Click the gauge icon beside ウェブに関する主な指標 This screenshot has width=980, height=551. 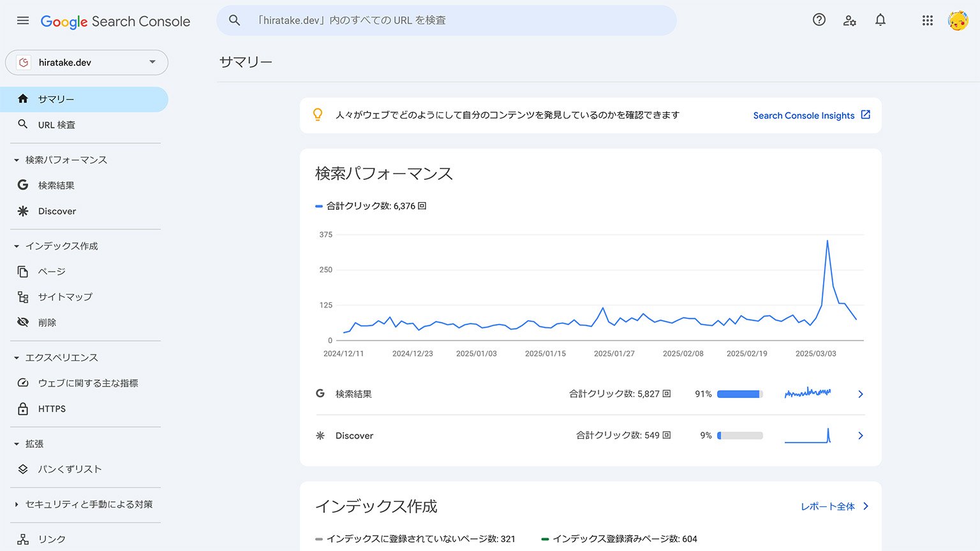pyautogui.click(x=23, y=383)
